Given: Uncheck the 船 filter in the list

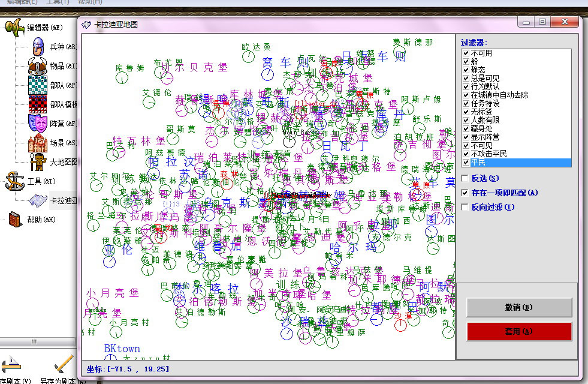Looking at the screenshot, I should (466, 61).
